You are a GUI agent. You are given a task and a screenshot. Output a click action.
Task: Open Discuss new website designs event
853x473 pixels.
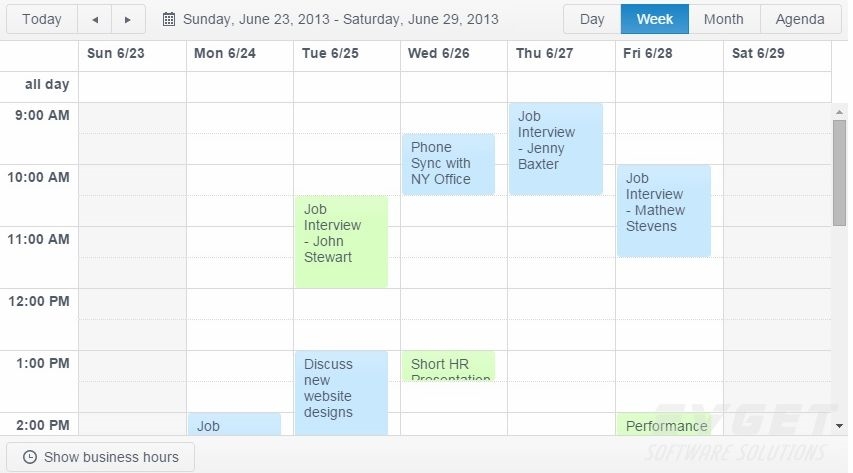point(341,393)
